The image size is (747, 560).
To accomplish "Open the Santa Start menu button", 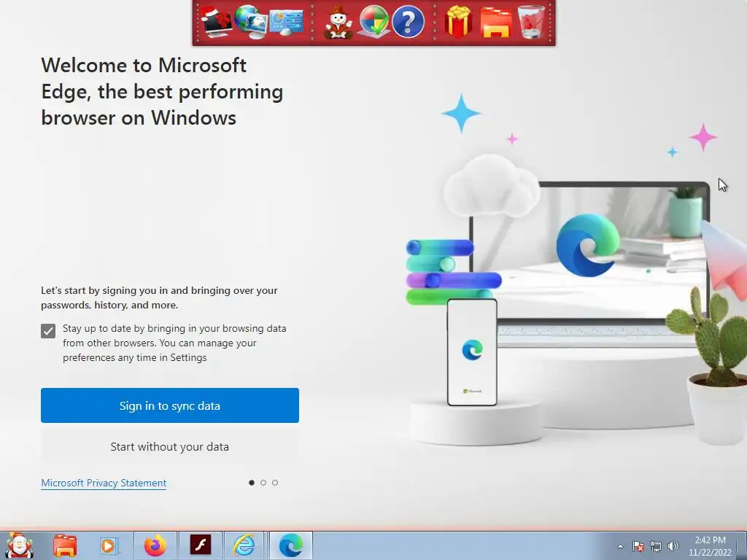I will click(x=19, y=545).
